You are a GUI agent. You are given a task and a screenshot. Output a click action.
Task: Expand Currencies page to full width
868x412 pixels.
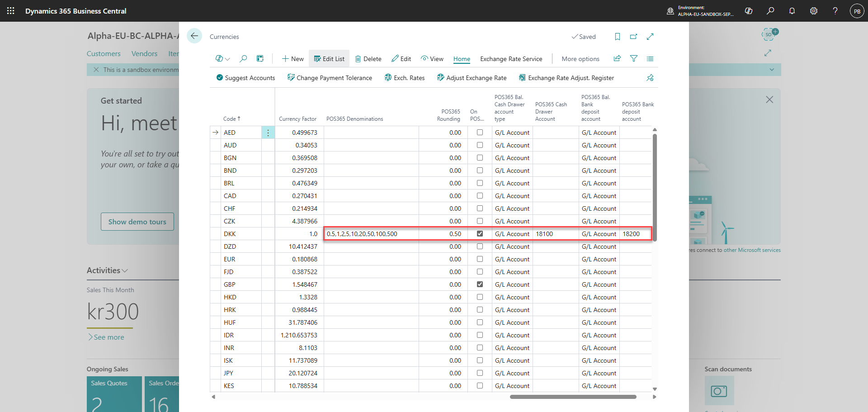650,37
